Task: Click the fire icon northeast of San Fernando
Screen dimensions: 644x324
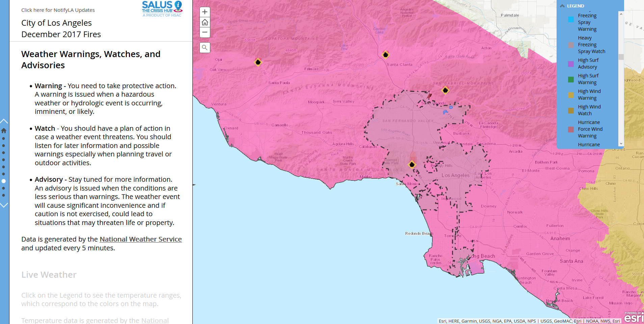Action: click(446, 90)
